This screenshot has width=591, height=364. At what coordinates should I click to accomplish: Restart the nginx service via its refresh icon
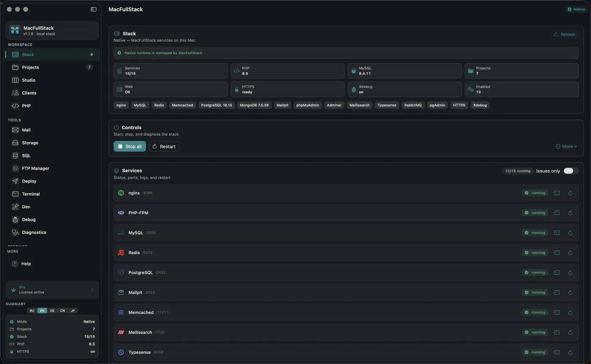[570, 193]
